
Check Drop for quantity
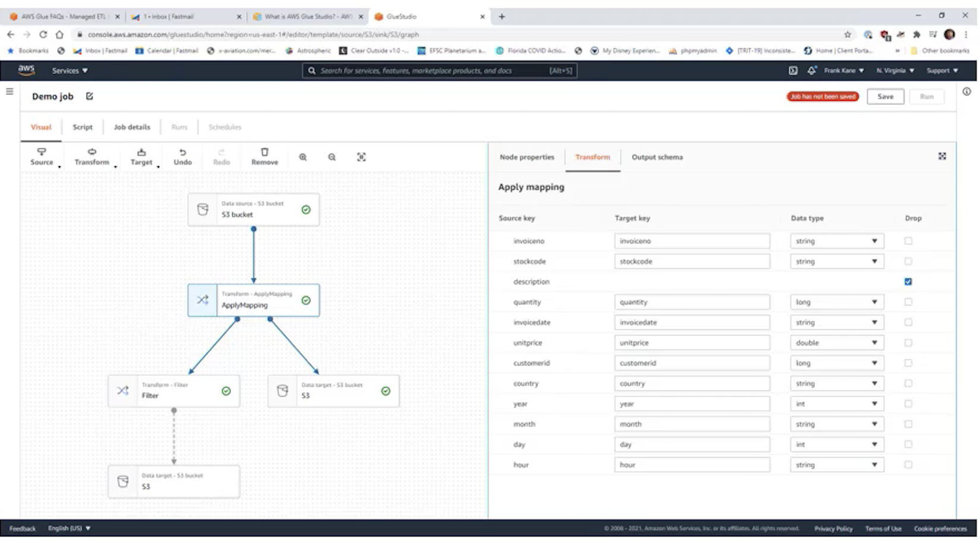908,302
